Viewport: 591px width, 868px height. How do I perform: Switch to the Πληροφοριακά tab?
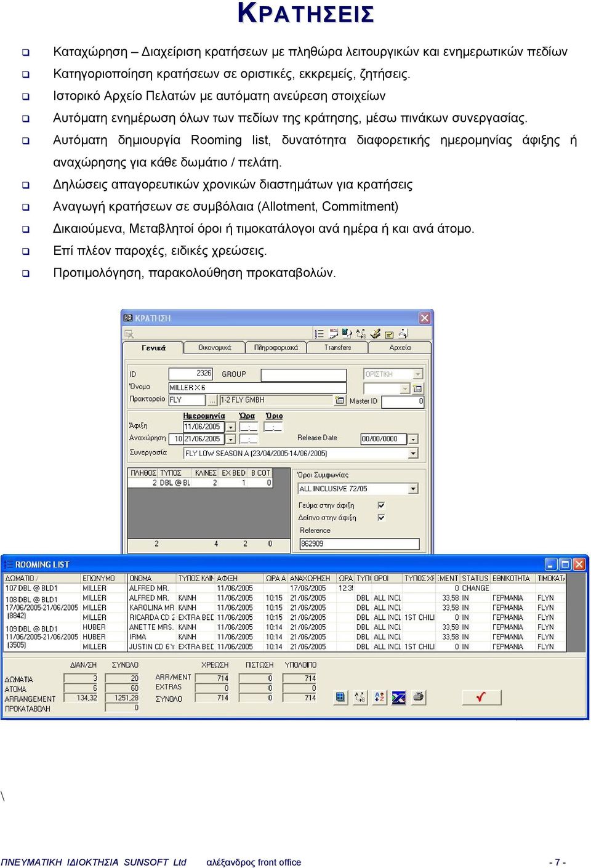click(276, 348)
